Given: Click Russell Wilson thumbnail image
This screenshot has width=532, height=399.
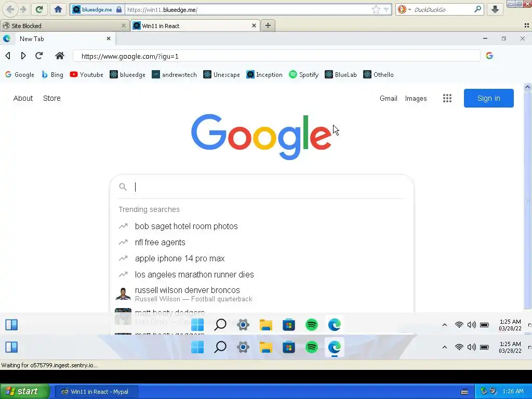Looking at the screenshot, I should pos(123,294).
